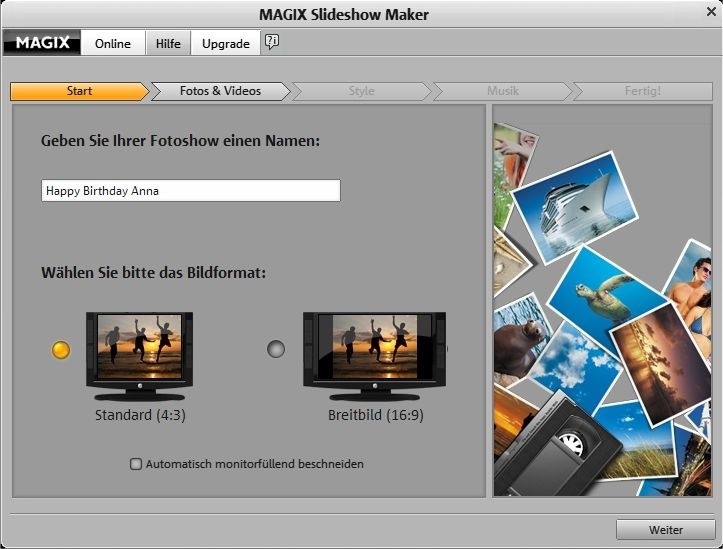This screenshot has height=549, width=723.
Task: Open the Hilfe menu
Action: click(168, 43)
